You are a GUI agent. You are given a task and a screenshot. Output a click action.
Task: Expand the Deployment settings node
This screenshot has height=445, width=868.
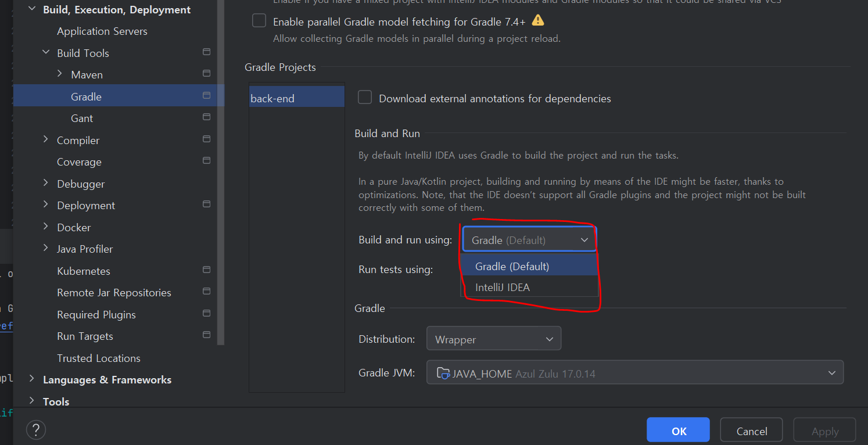pos(46,204)
